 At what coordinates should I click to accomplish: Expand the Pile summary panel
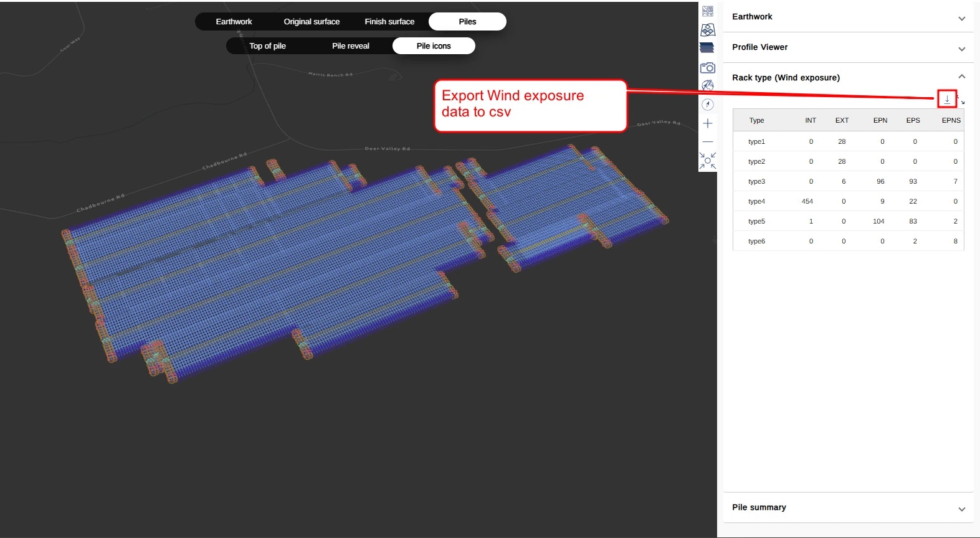click(962, 509)
